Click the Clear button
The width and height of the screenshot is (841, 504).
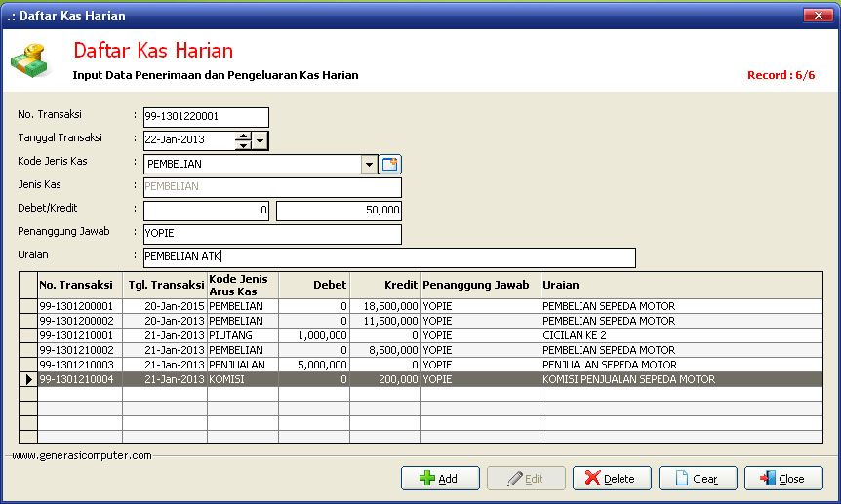698,479
